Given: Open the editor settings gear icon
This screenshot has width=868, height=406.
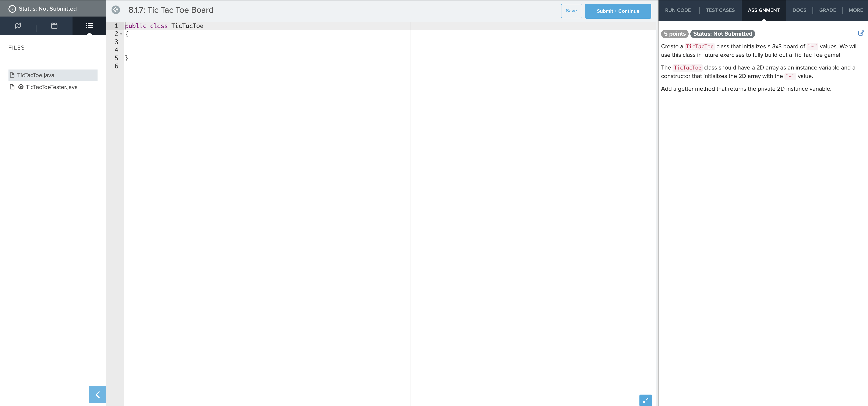Looking at the screenshot, I should 116,10.
